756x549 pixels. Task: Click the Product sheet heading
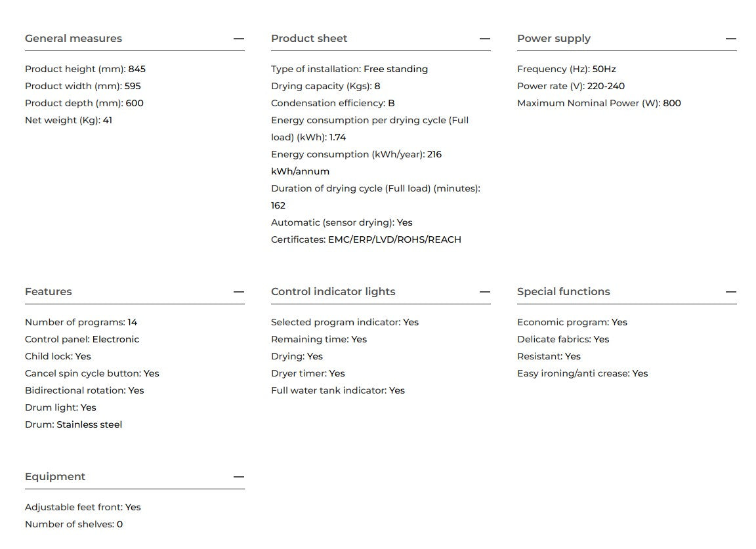pos(309,39)
